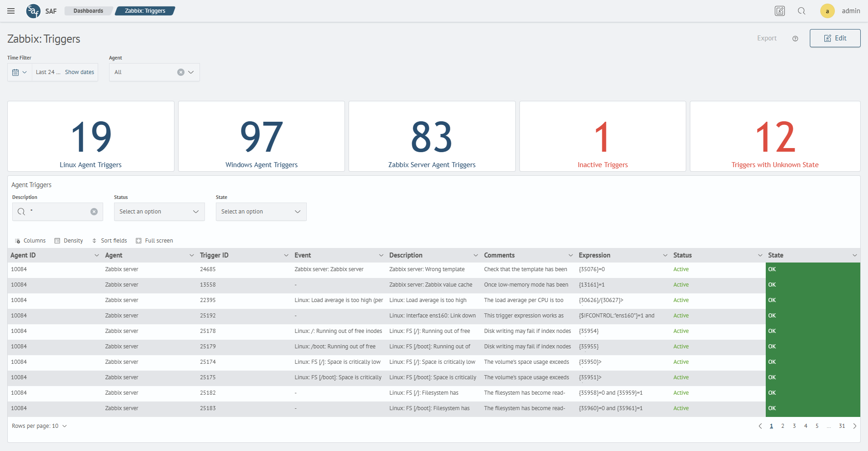Click the help icon next to Export
This screenshot has height=451, width=868.
[795, 39]
